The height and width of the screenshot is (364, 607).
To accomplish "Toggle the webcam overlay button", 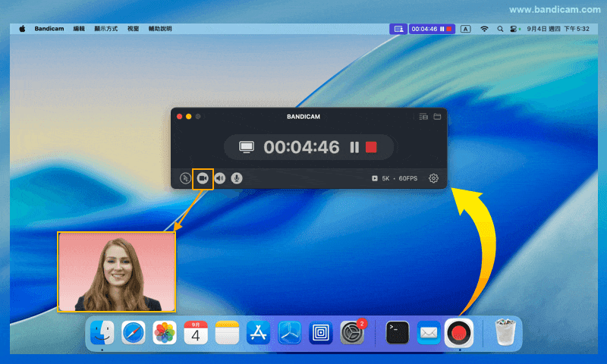I will tap(203, 178).
